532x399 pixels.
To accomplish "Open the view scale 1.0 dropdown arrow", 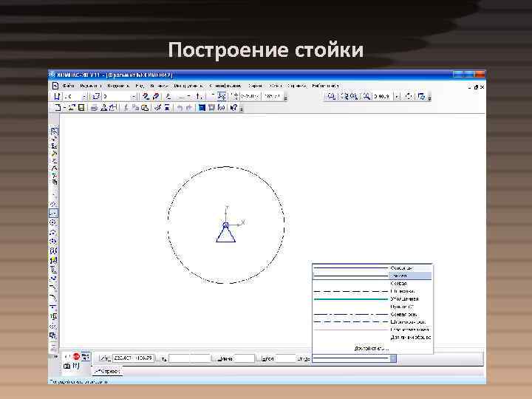I will [84, 96].
